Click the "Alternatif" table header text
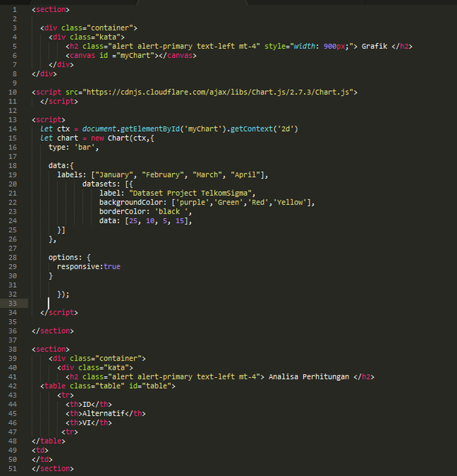 104,414
